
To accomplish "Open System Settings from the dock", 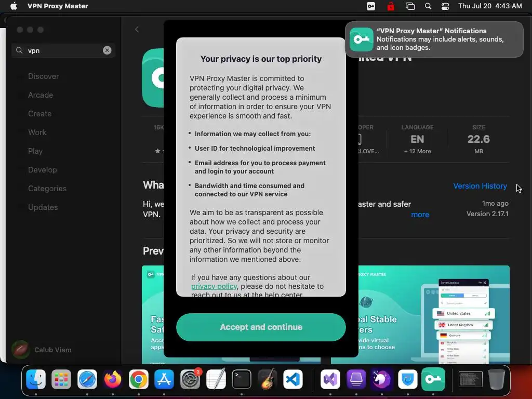I will tap(190, 379).
